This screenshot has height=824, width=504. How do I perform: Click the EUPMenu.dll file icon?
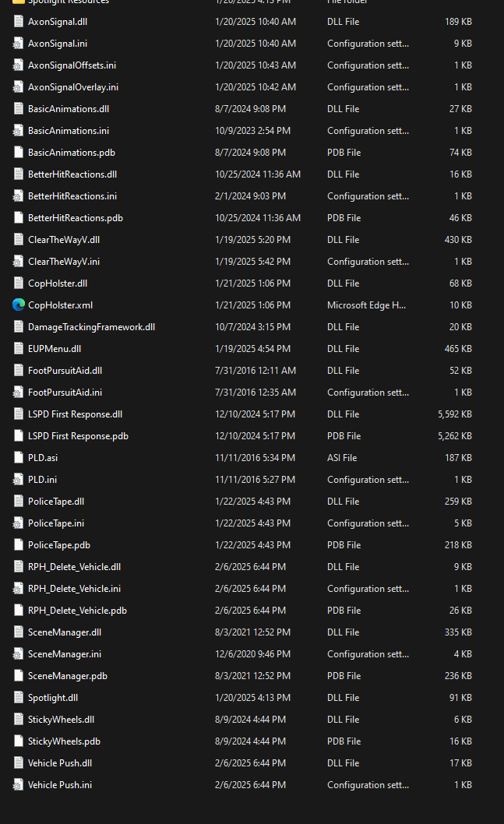point(19,349)
